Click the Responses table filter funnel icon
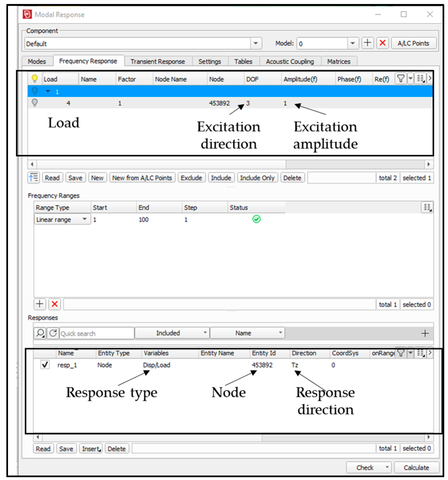Screen dimensions: 448x480 400,353
